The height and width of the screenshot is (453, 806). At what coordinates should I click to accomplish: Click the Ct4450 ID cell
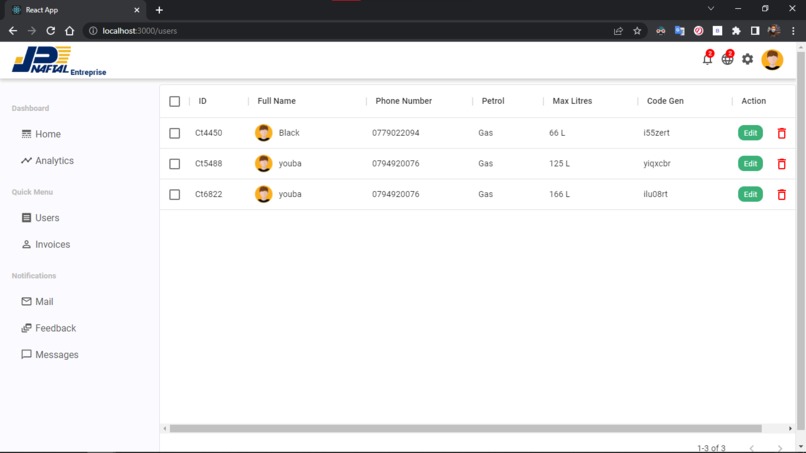pyautogui.click(x=208, y=133)
